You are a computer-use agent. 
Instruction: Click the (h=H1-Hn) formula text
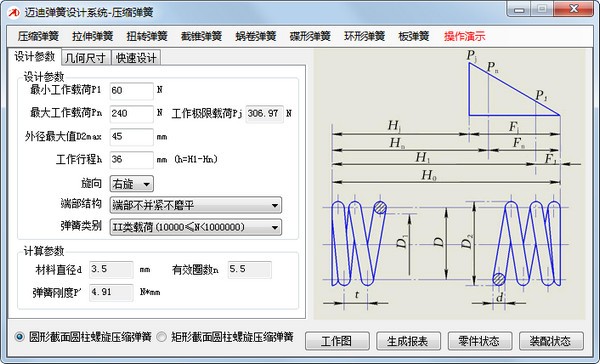coord(196,159)
